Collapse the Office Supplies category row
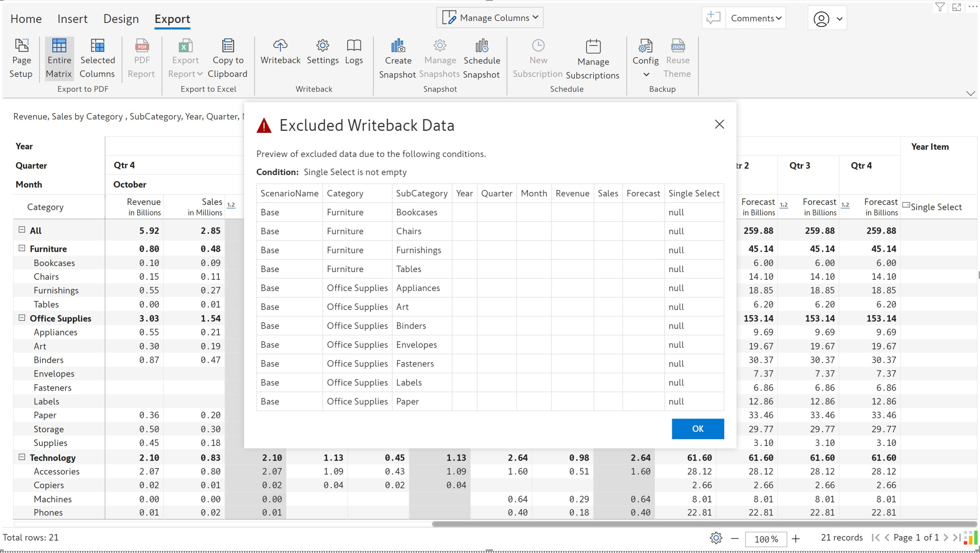Screen dimensions: 980x553 point(22,318)
